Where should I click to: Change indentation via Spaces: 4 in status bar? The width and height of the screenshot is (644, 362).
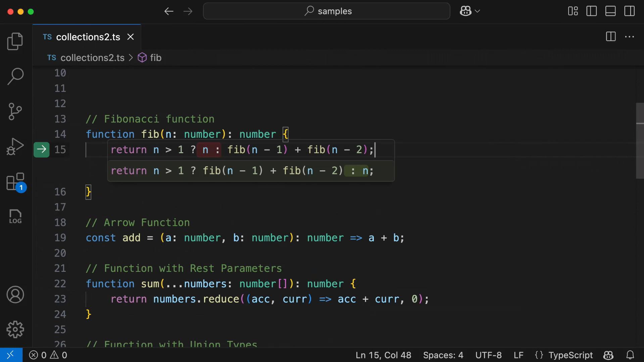point(443,355)
